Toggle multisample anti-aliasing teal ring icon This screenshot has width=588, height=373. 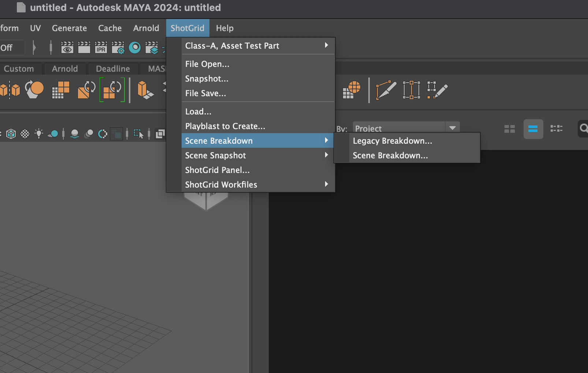(x=103, y=134)
